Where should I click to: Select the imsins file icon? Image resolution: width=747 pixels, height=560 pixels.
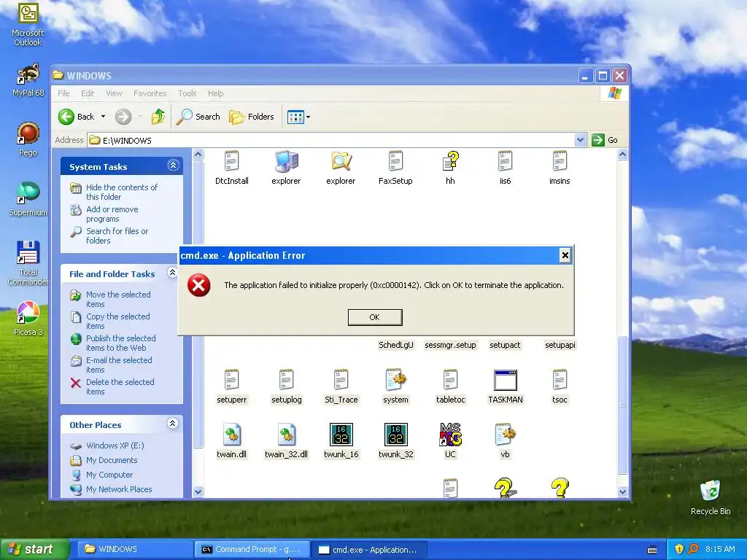pyautogui.click(x=560, y=161)
